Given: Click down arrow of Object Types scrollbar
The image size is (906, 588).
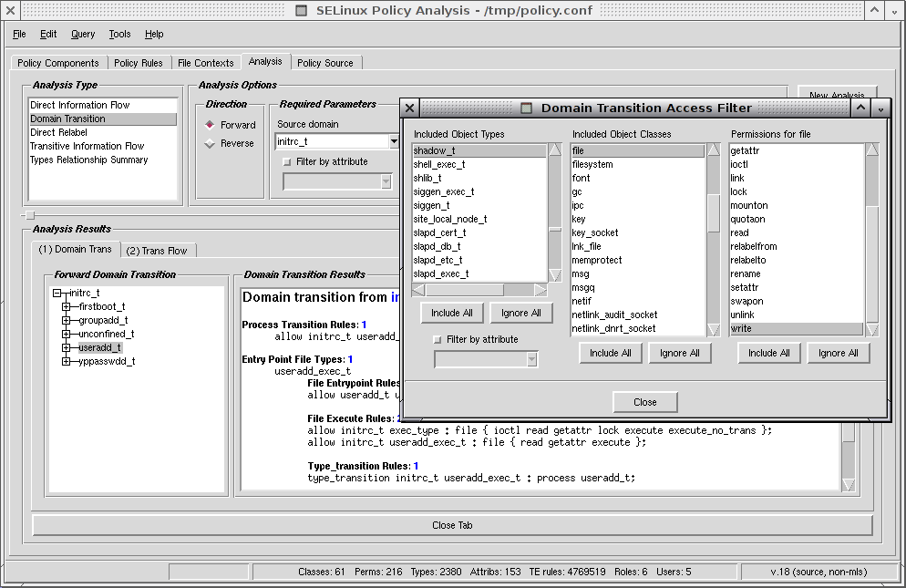Looking at the screenshot, I should pyautogui.click(x=555, y=275).
